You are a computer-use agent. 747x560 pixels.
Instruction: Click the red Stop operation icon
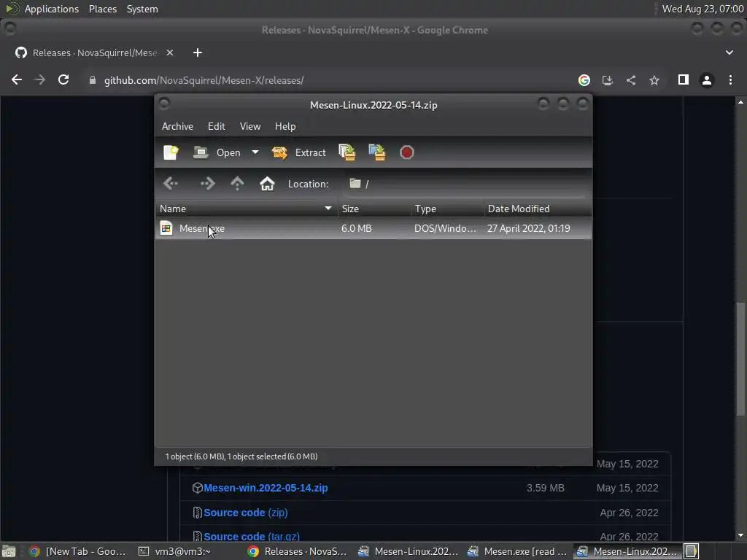(x=407, y=152)
